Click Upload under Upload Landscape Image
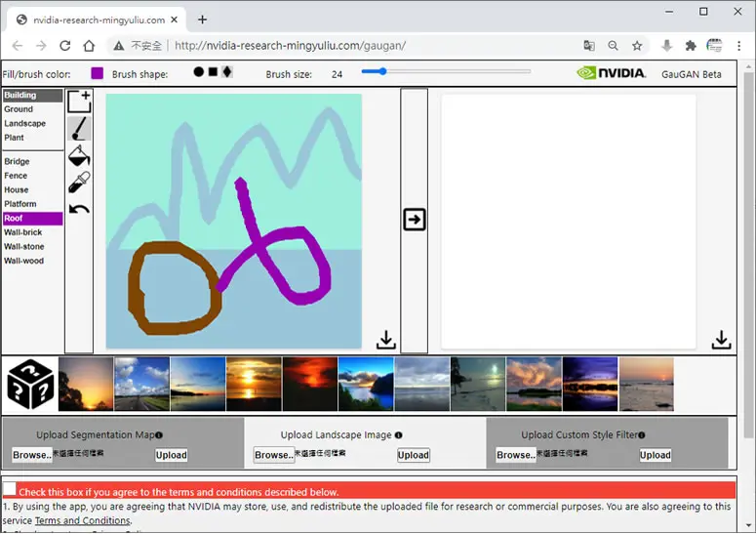Viewport: 756px width, 534px height. (414, 455)
